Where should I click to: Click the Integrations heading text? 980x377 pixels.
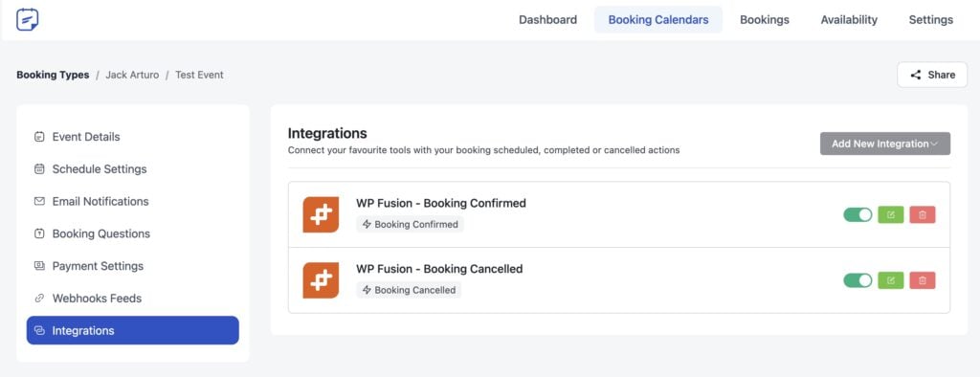(x=327, y=133)
